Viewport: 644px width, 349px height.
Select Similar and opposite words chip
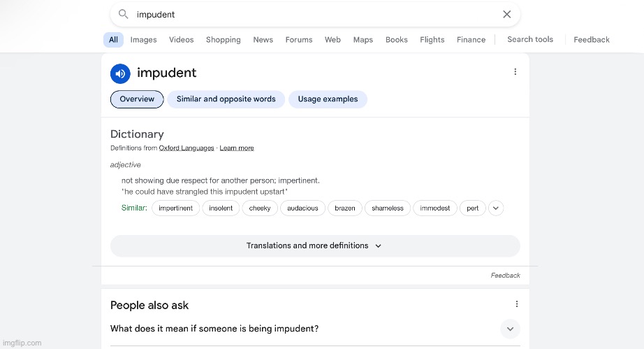click(x=226, y=99)
